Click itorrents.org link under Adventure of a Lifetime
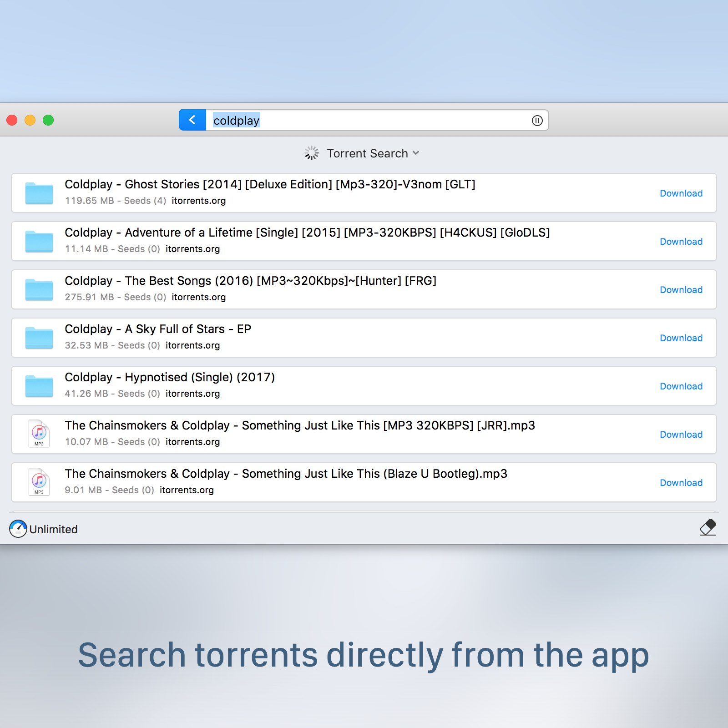The image size is (728, 728). point(193,249)
